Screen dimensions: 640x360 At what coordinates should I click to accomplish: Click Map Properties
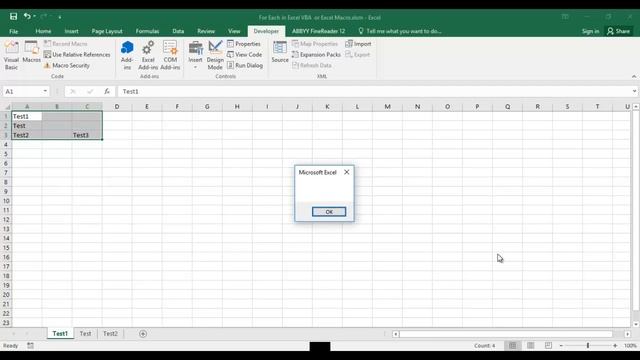tap(315, 44)
